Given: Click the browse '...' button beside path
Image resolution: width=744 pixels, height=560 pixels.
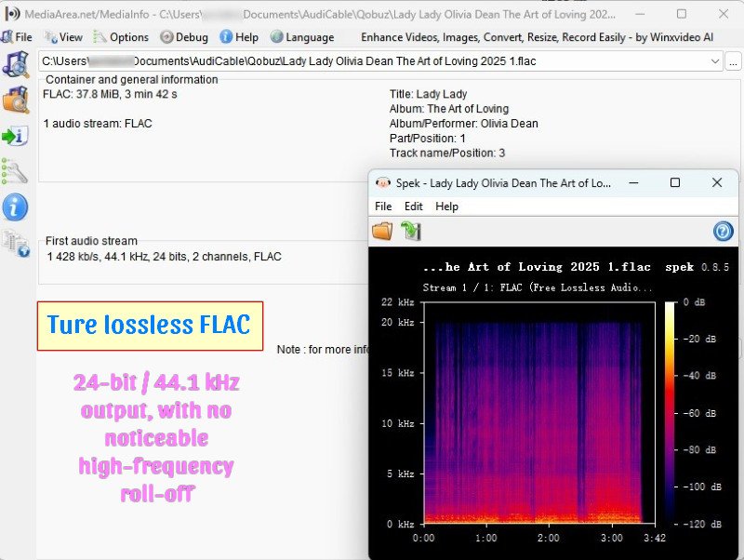Looking at the screenshot, I should 733,61.
